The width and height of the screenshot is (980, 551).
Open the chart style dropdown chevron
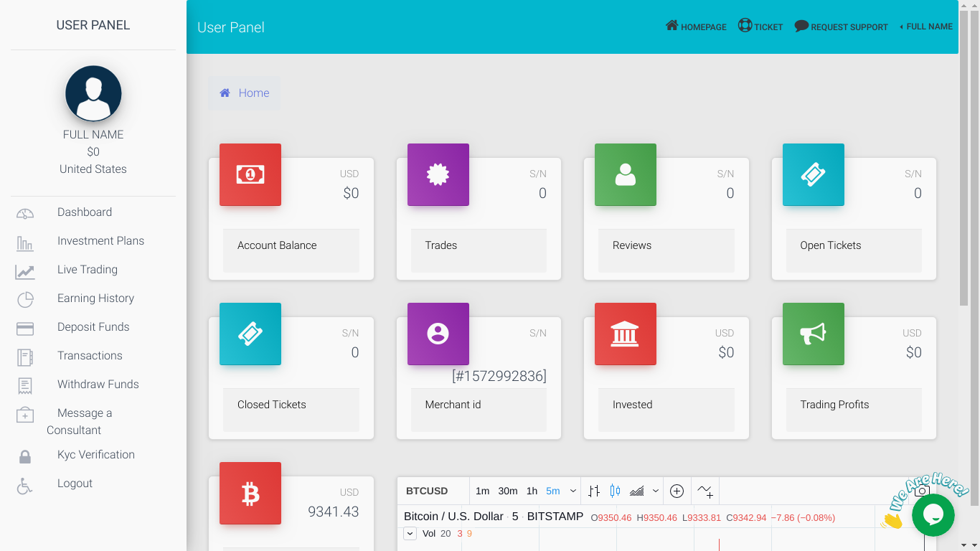point(655,491)
